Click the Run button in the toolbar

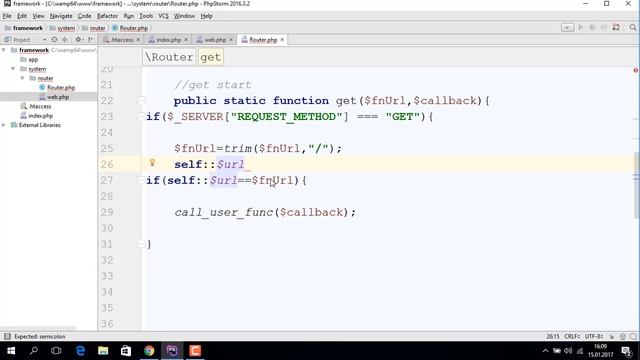(x=580, y=27)
